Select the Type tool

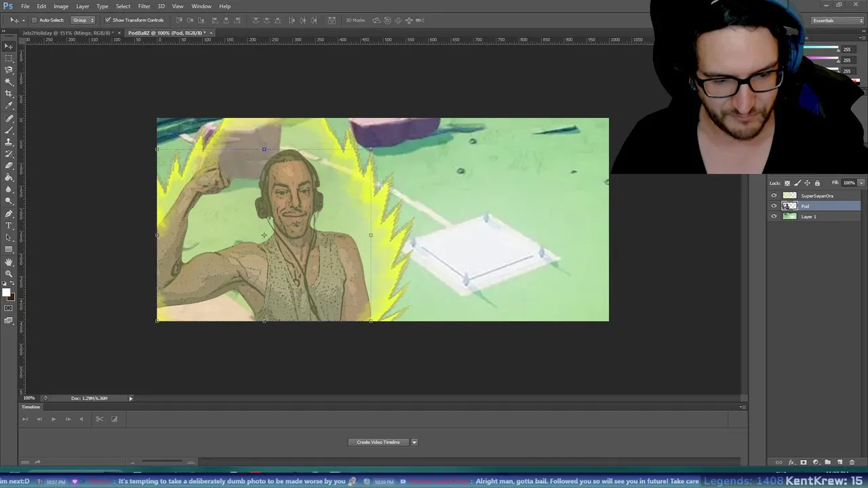[x=9, y=225]
